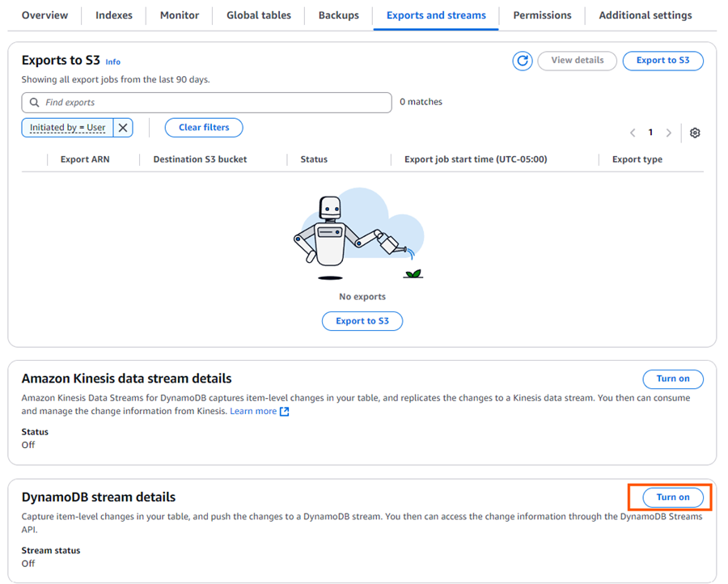Image resolution: width=728 pixels, height=584 pixels.
Task: Open the external link icon beside Learn more
Action: coord(284,411)
